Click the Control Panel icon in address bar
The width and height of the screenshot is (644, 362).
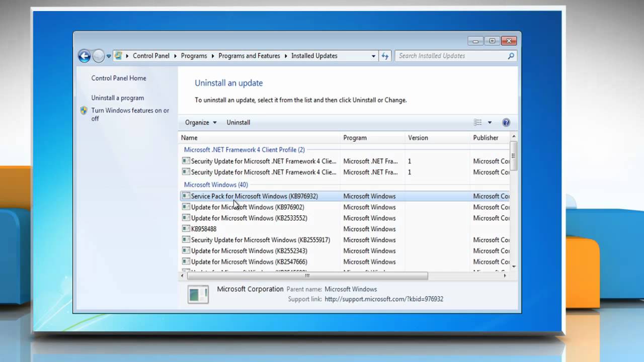click(118, 56)
